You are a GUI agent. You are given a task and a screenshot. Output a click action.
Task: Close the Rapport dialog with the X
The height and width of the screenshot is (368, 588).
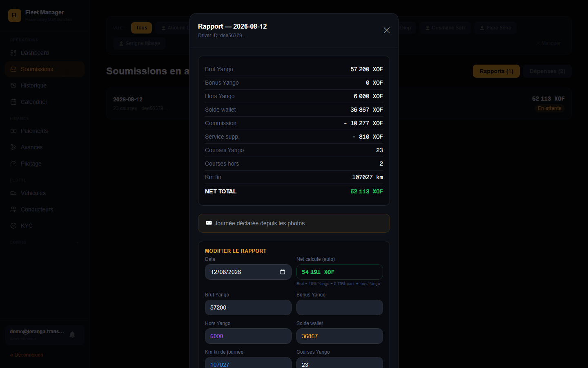387,30
